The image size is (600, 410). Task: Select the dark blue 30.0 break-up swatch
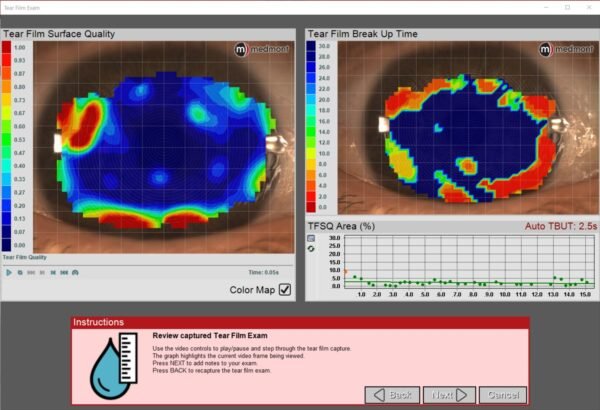tap(319, 48)
